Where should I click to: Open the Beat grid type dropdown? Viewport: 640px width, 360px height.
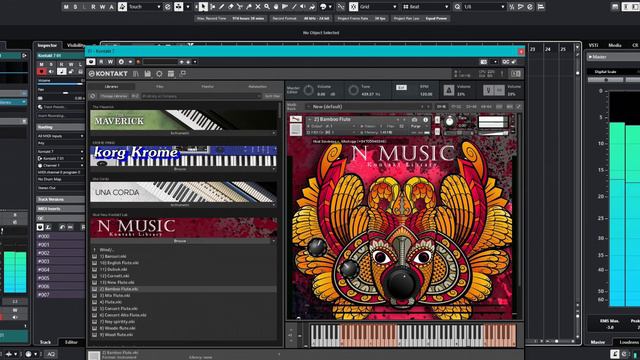(x=425, y=7)
